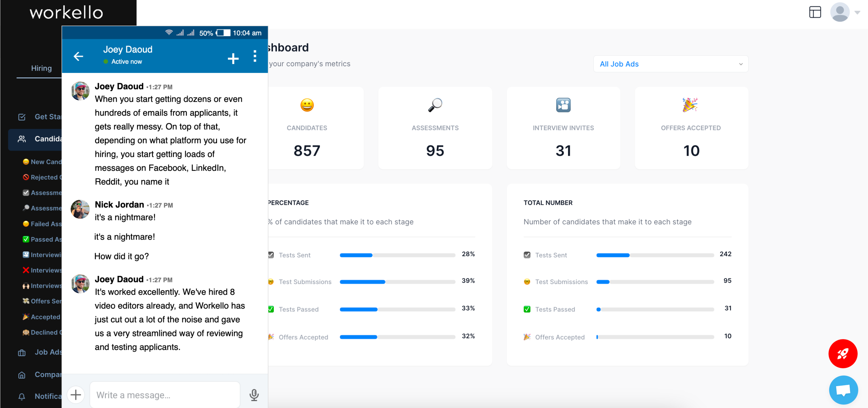Click the Interview Invites count 31

[563, 150]
